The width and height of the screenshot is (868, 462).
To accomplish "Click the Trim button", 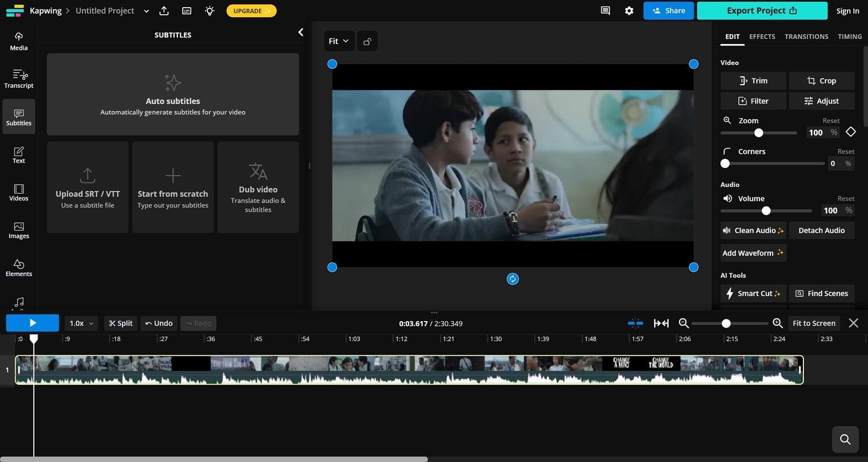I will point(754,81).
